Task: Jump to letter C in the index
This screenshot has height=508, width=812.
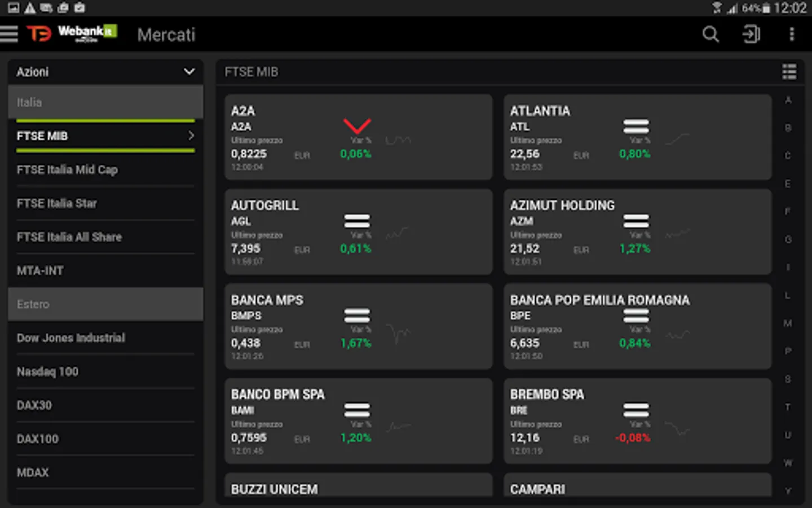Action: point(788,156)
